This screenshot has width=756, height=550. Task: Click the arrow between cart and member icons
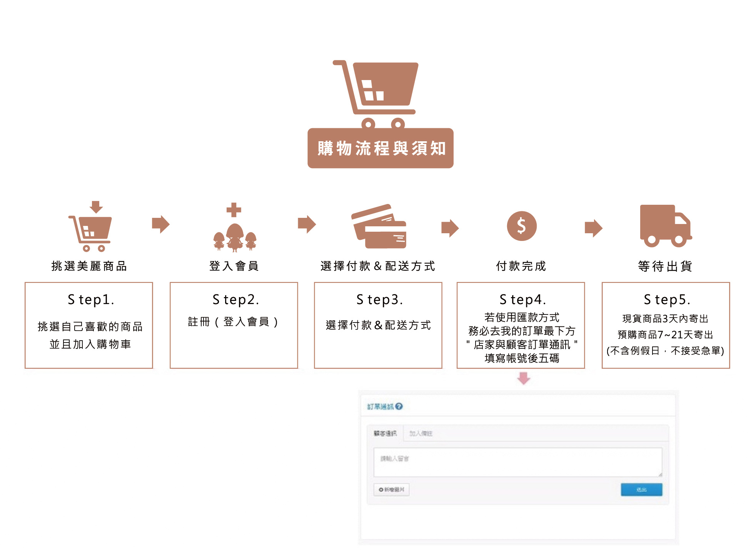click(161, 224)
